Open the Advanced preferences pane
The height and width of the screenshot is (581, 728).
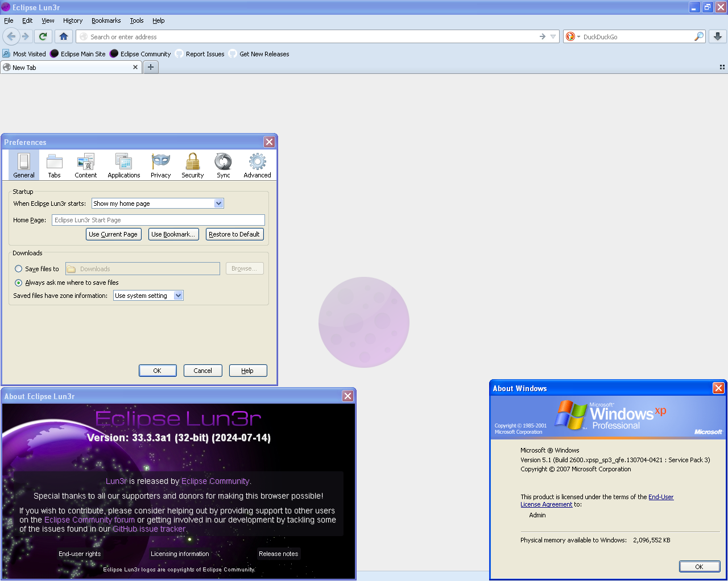coord(257,165)
